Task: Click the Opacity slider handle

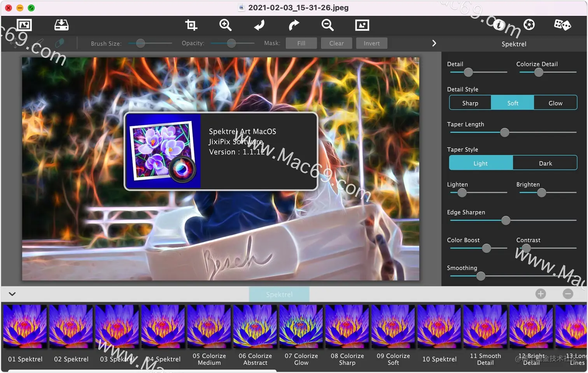Action: (x=231, y=43)
